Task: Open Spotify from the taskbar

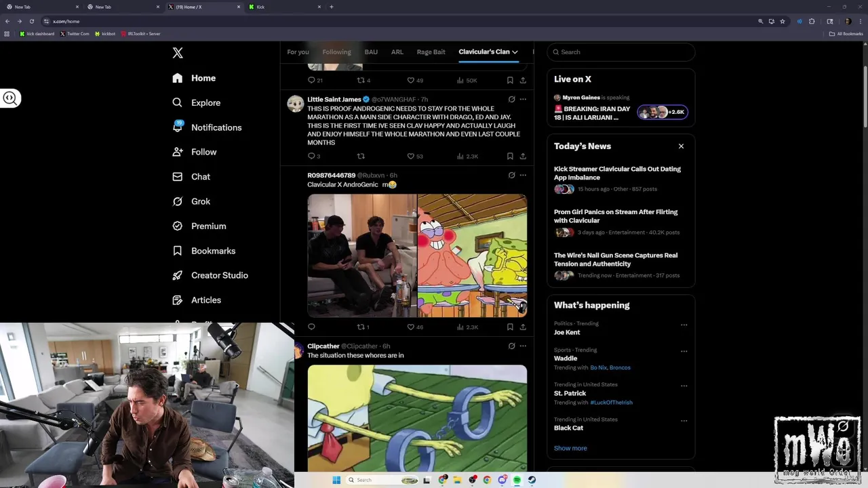Action: click(517, 480)
